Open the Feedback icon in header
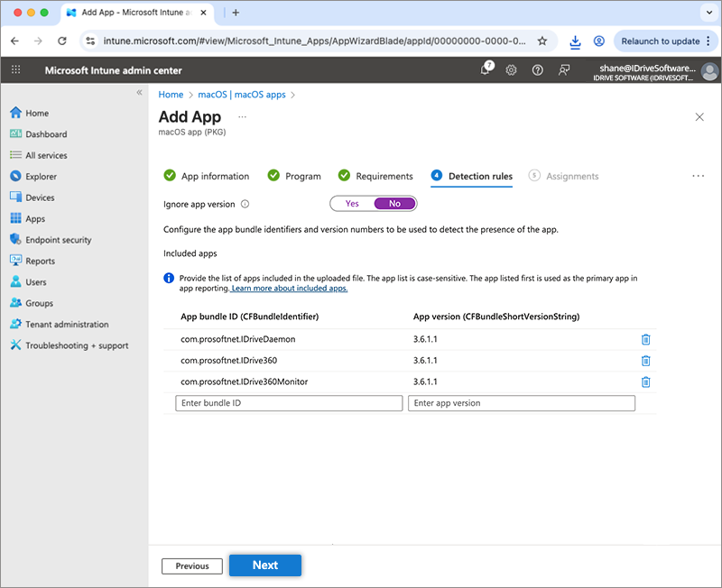722x588 pixels. click(x=564, y=70)
